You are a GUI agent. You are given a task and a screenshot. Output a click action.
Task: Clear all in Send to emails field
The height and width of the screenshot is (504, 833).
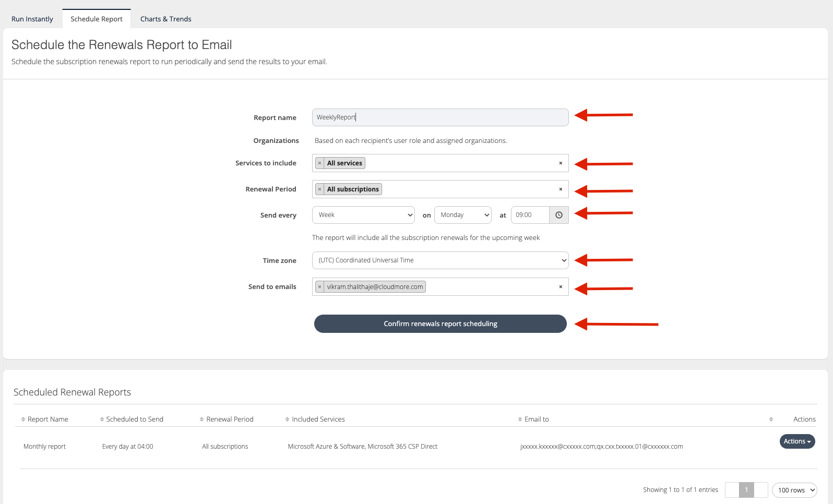561,287
